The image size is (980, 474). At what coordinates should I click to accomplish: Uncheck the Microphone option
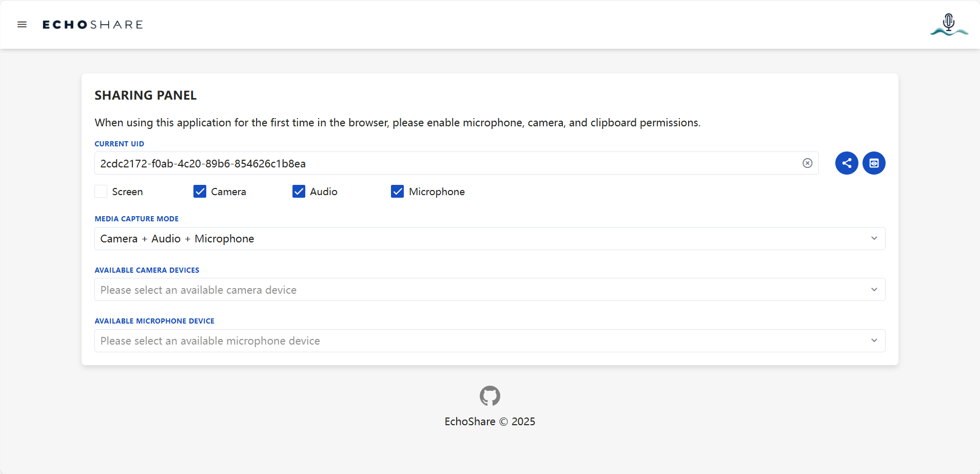pyautogui.click(x=397, y=191)
